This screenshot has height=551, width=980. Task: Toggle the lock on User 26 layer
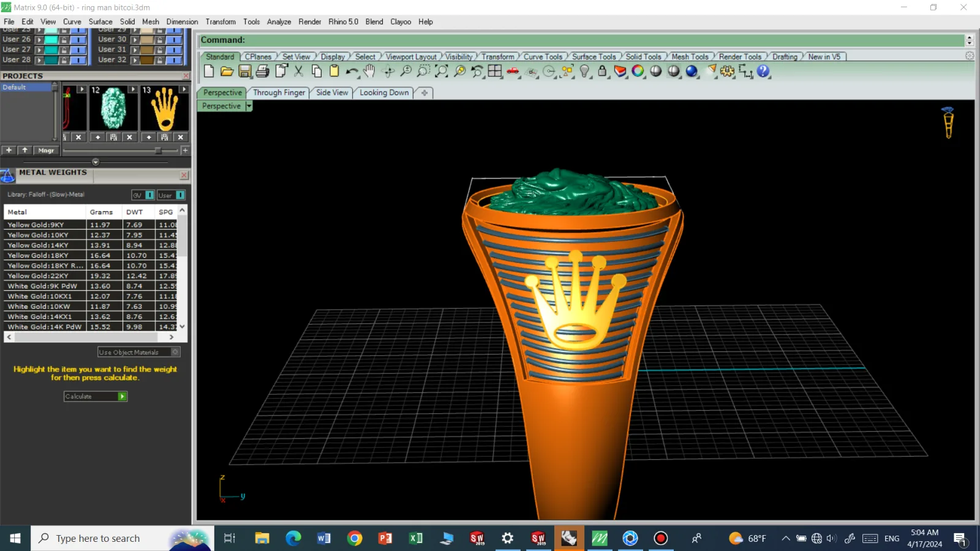(x=64, y=39)
